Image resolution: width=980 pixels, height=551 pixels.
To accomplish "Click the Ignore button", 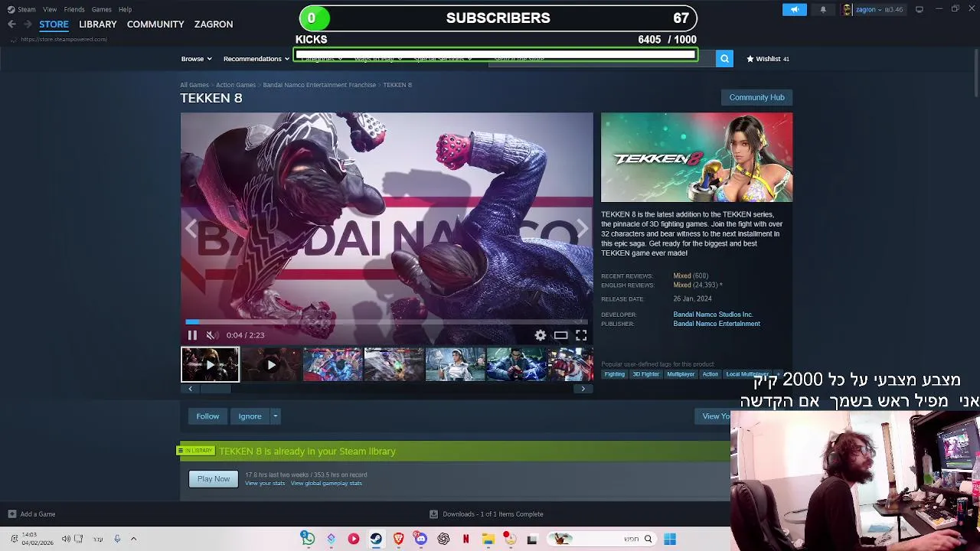I will [x=250, y=416].
